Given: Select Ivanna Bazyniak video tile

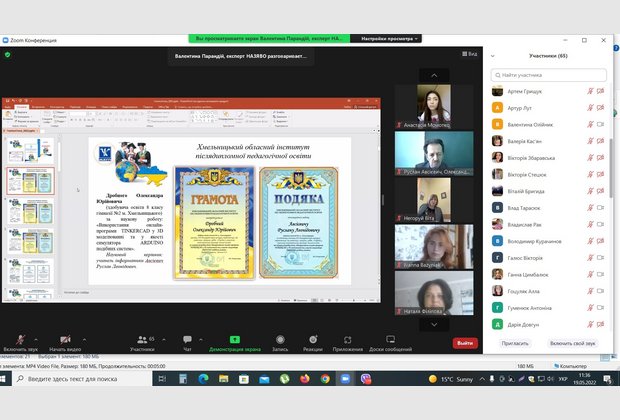Looking at the screenshot, I should (x=434, y=247).
